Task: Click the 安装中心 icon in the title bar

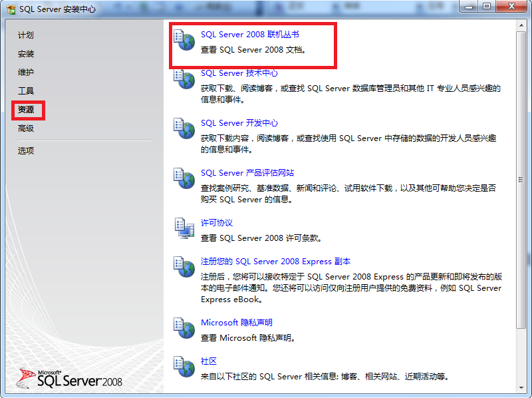Action: coord(8,8)
